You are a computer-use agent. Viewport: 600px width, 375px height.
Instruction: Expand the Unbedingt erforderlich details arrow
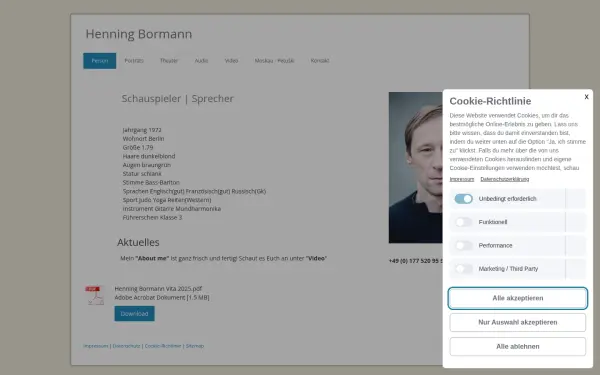[x=576, y=199]
